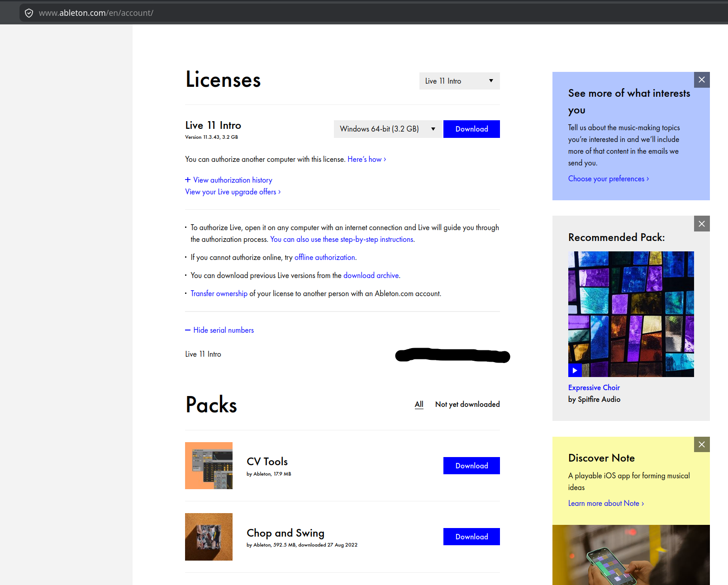
Task: Click the Packs heading
Action: pos(211,405)
